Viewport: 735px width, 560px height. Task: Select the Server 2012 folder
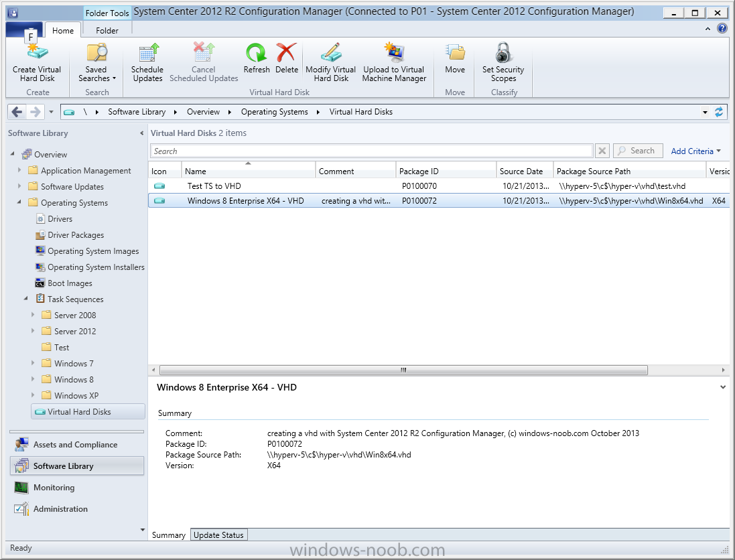click(x=75, y=332)
